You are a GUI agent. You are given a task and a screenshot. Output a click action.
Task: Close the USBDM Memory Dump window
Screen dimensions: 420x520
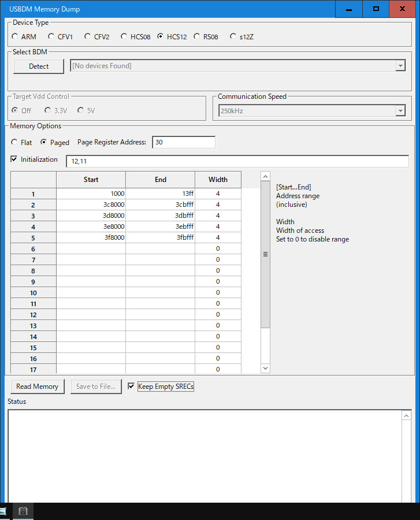[x=402, y=9]
